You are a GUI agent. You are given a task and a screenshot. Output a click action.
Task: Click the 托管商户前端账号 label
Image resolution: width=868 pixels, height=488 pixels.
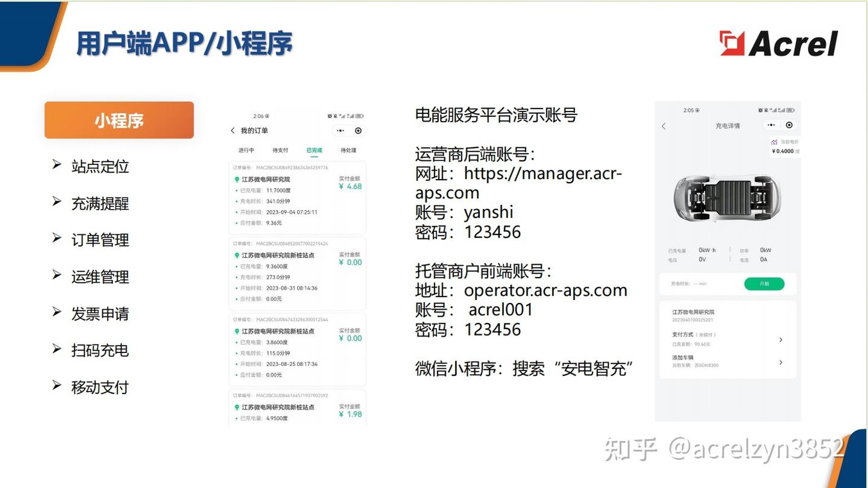click(x=483, y=271)
